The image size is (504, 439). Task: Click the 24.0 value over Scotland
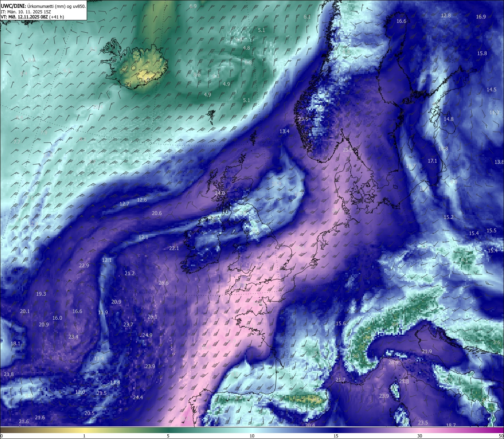pyautogui.click(x=220, y=193)
